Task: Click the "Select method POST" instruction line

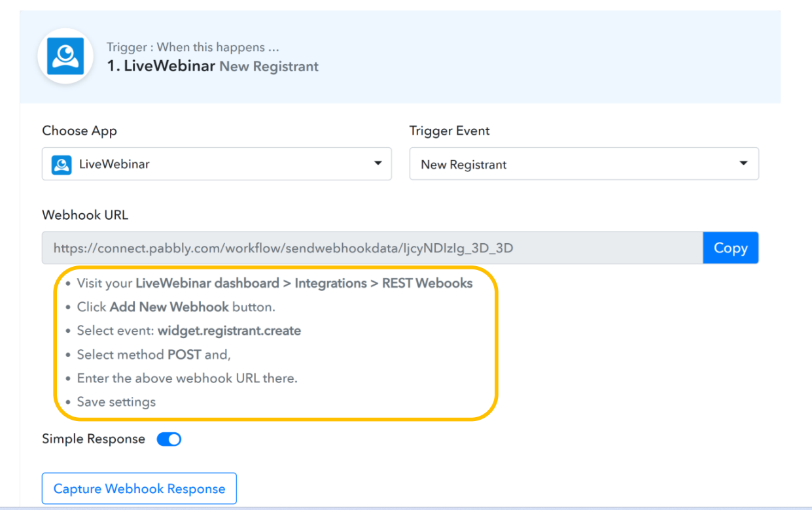Action: click(154, 354)
